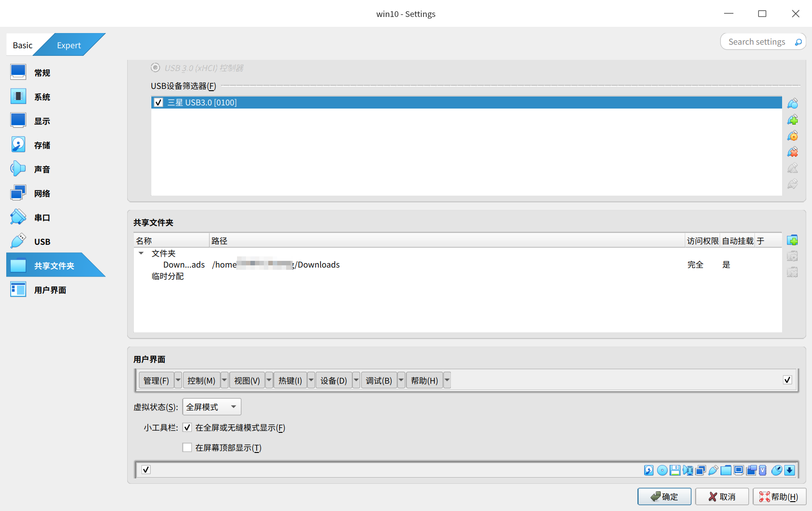
Task: Open the 网络 (Network) settings section
Action: (55, 193)
